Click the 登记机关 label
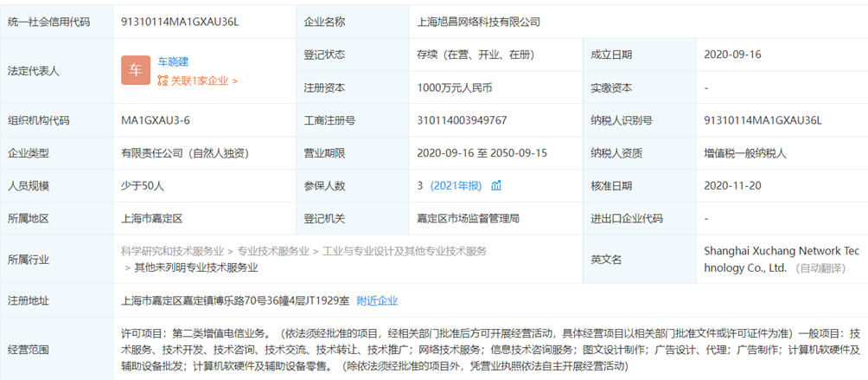 point(324,218)
